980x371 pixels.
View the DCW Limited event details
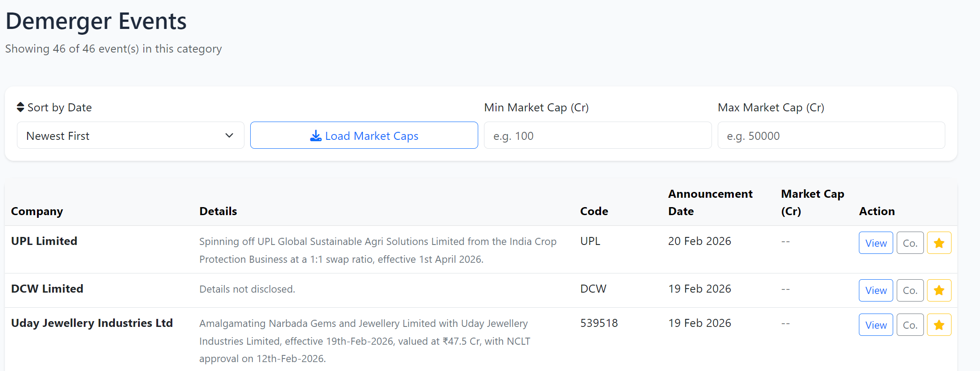(875, 290)
